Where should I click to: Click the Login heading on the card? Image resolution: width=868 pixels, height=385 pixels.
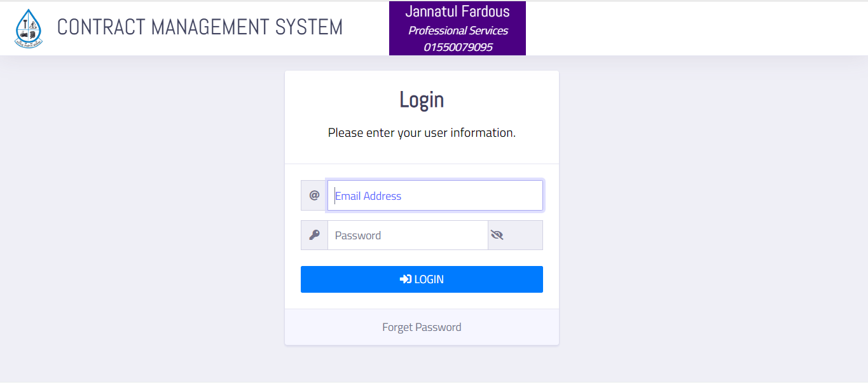click(422, 100)
